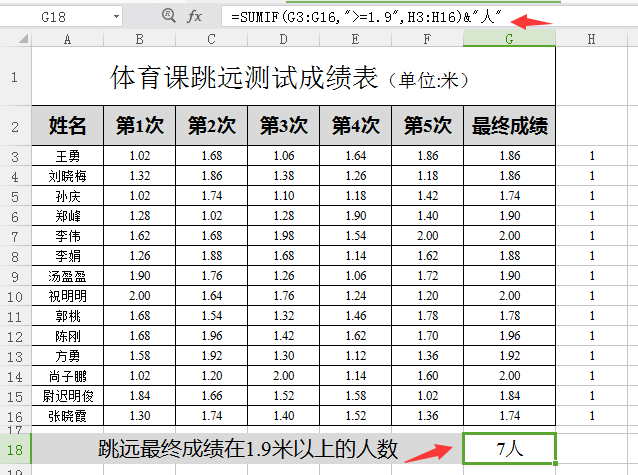Select column C header
This screenshot has width=638, height=475.
pyautogui.click(x=211, y=39)
